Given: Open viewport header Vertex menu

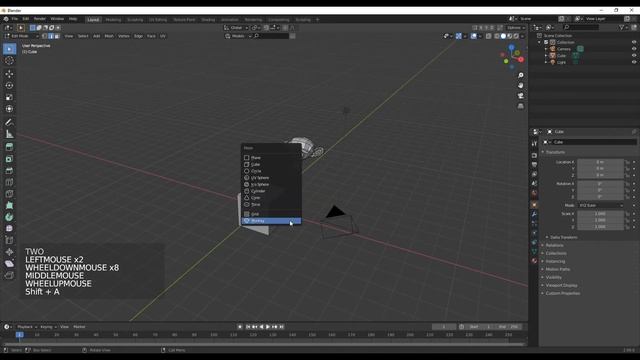Looking at the screenshot, I should 123,36.
